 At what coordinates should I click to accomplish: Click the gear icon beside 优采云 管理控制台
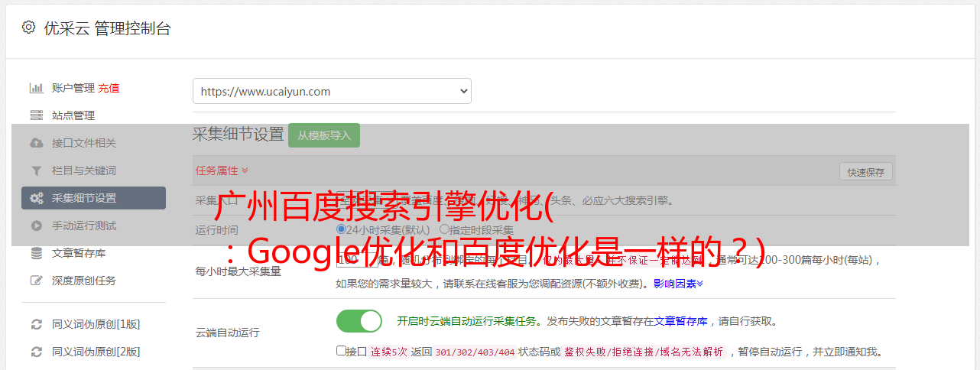tap(28, 28)
